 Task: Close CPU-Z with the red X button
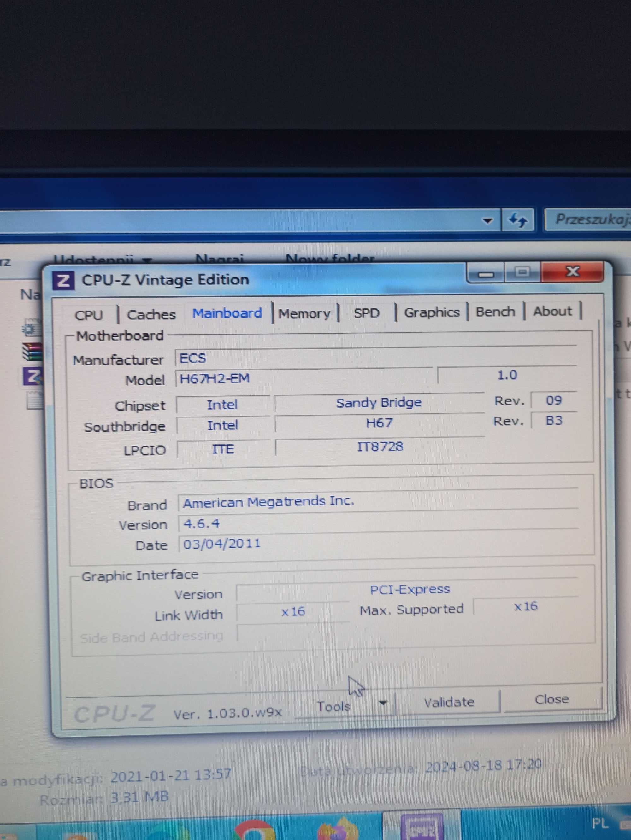pyautogui.click(x=572, y=272)
